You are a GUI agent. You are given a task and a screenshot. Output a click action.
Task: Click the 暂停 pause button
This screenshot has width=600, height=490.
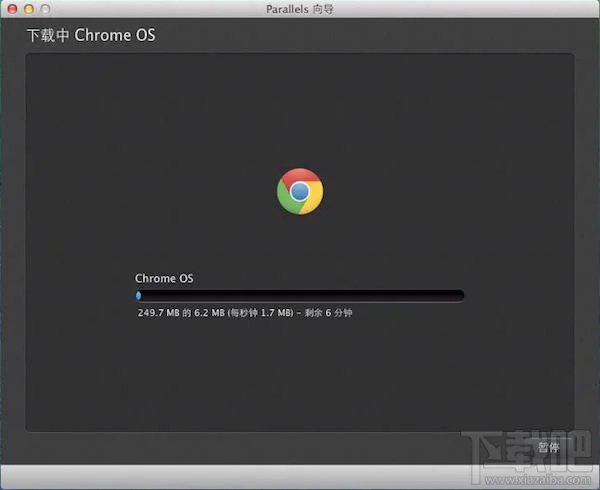click(549, 448)
